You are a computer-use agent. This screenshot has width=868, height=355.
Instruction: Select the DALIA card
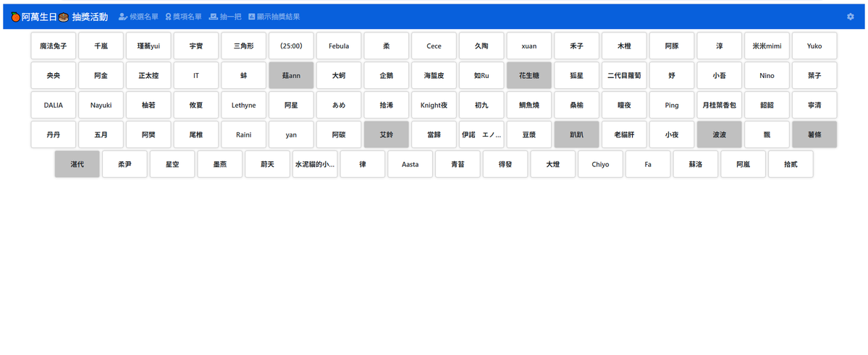click(x=54, y=105)
